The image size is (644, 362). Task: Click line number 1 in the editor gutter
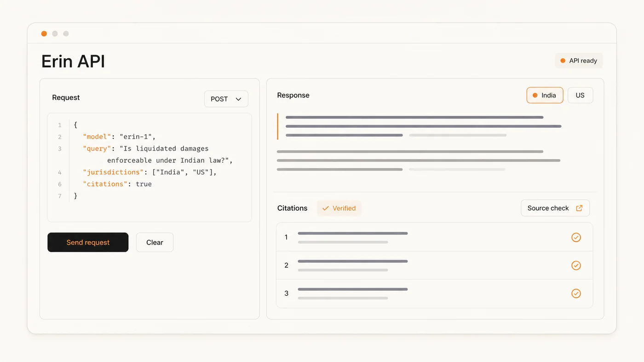click(x=60, y=125)
